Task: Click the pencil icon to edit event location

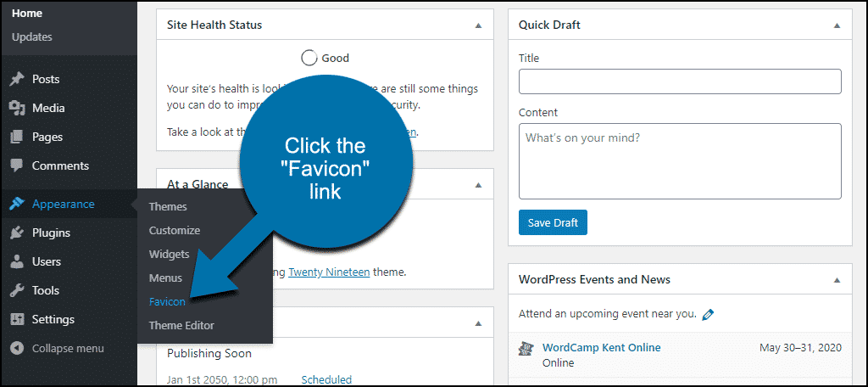Action: pyautogui.click(x=708, y=314)
